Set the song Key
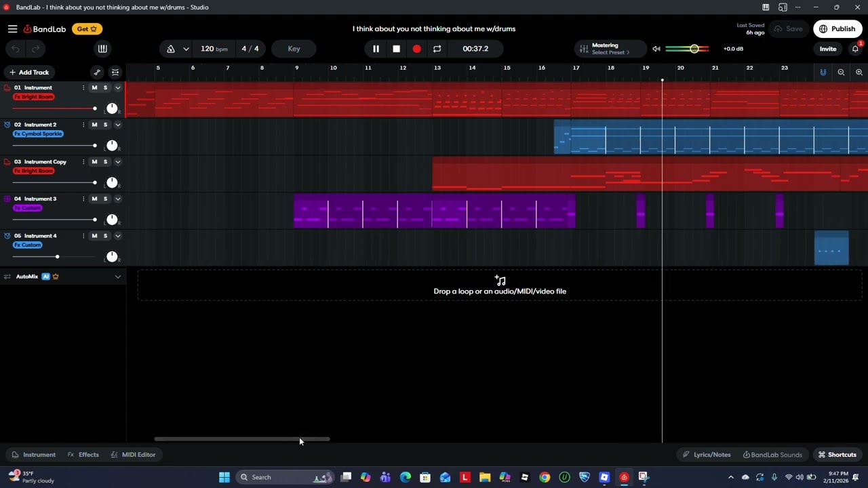 pos(294,49)
